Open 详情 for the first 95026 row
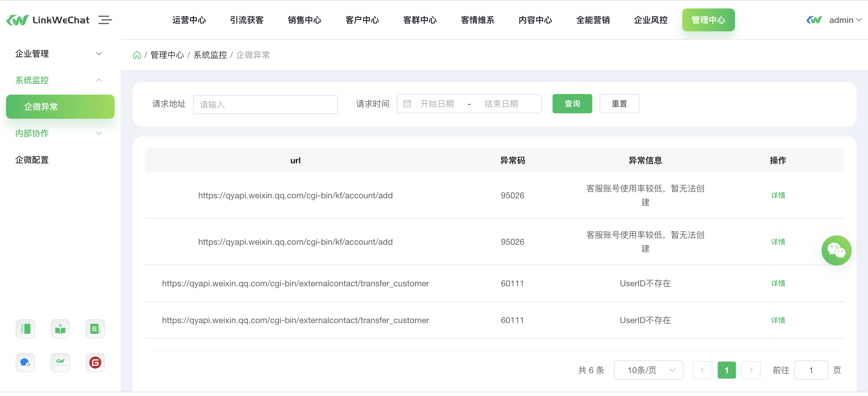 click(778, 196)
